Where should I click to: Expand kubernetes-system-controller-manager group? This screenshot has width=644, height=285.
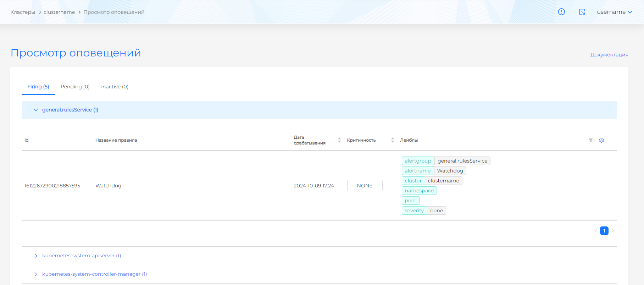tap(36, 274)
